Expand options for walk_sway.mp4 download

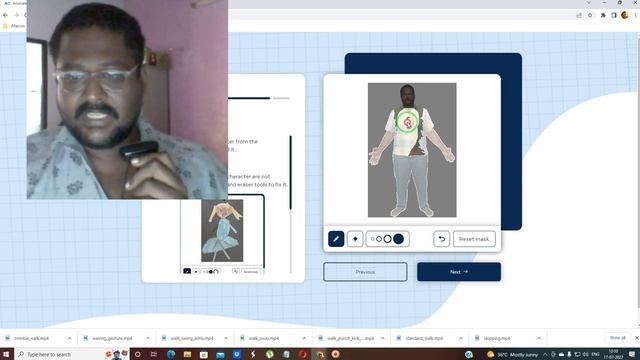[x=304, y=338]
